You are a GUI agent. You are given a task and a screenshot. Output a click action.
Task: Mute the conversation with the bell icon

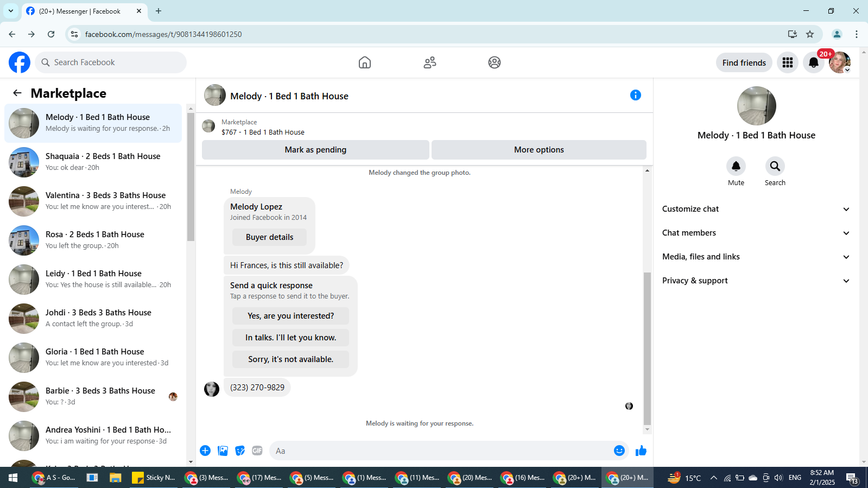[736, 166]
